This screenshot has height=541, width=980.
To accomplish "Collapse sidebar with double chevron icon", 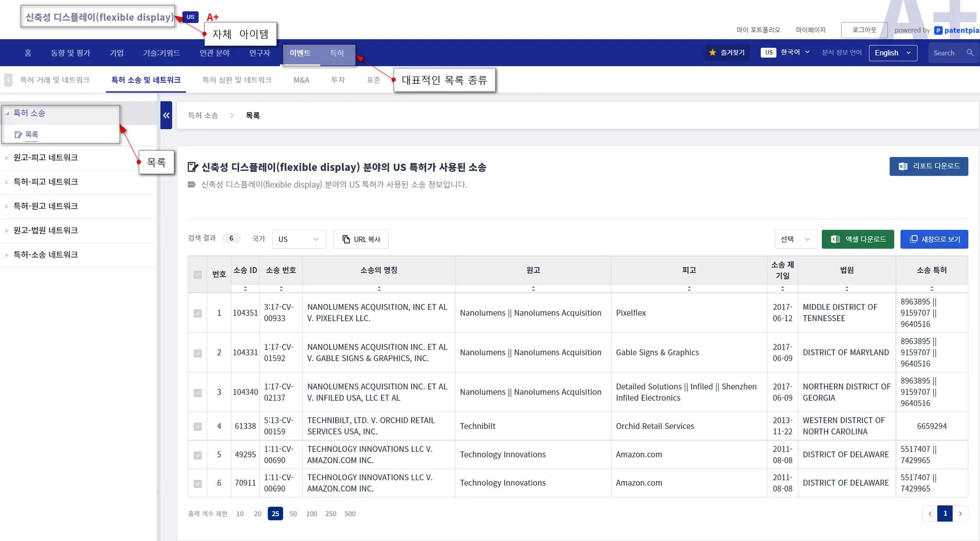I will (x=166, y=115).
